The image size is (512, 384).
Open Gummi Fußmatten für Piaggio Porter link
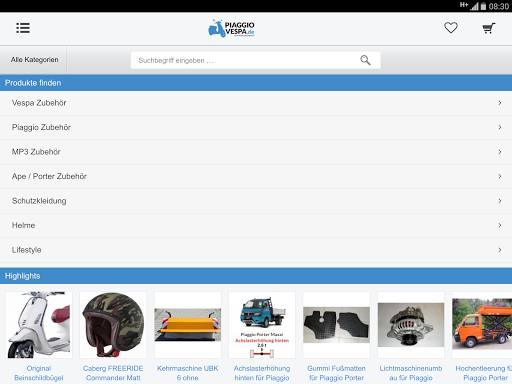click(336, 373)
